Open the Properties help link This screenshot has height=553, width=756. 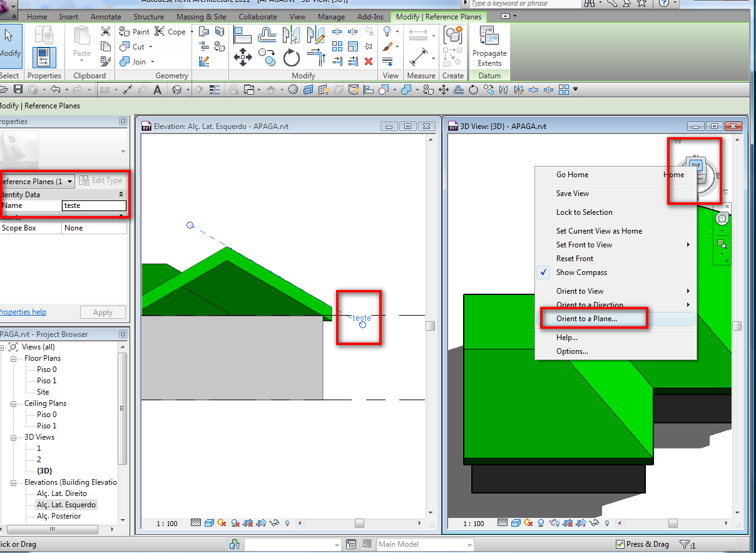pos(22,312)
